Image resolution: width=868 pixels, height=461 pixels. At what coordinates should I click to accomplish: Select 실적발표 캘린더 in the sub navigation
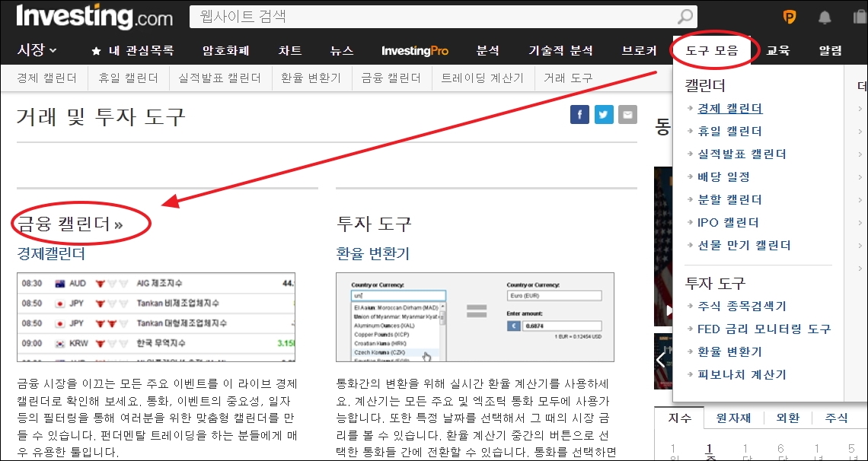pos(220,78)
